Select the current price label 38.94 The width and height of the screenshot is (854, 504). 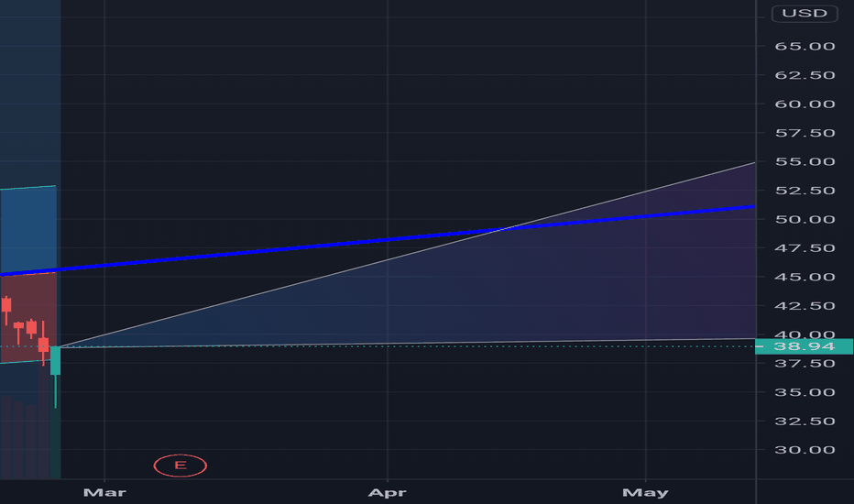[804, 346]
